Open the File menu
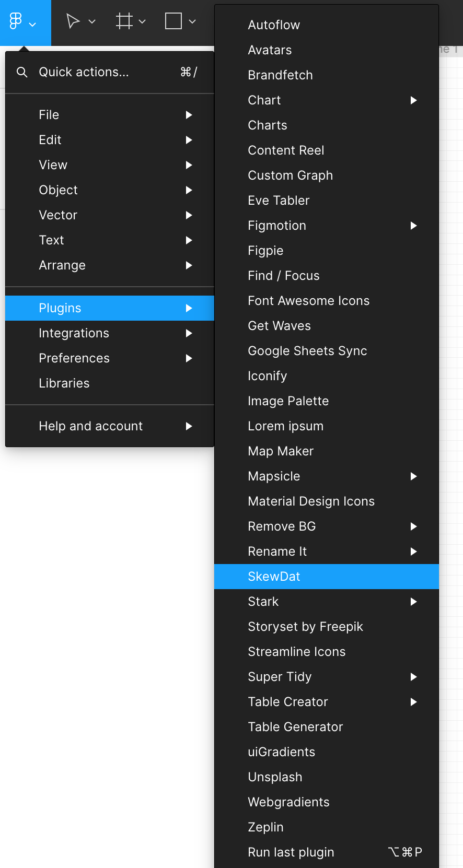 coord(110,115)
